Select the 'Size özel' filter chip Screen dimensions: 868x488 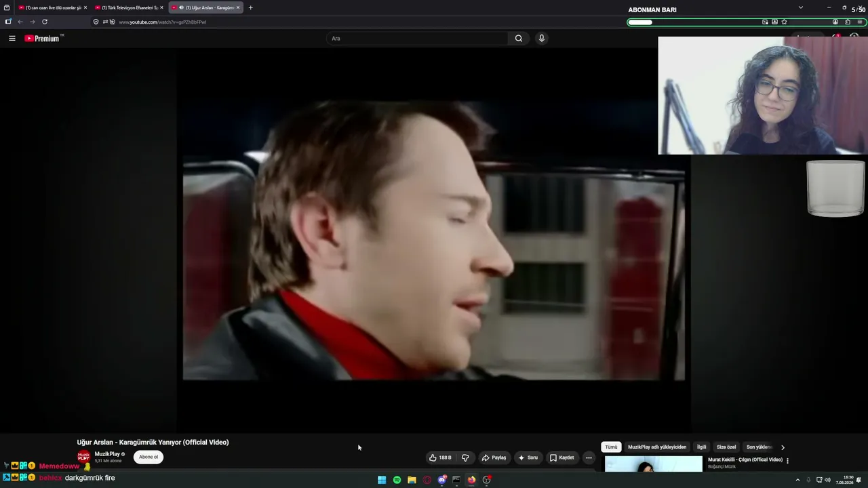click(x=726, y=447)
